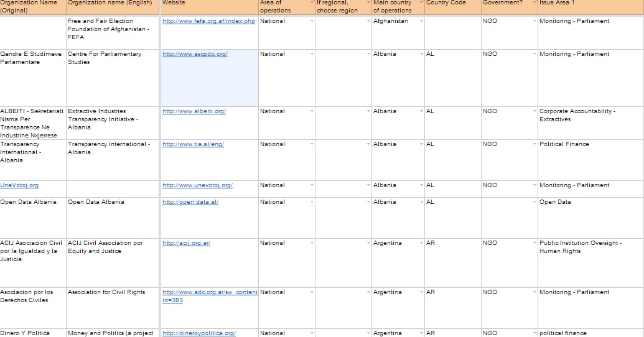Open the fefa.org.af website link

pos(208,21)
